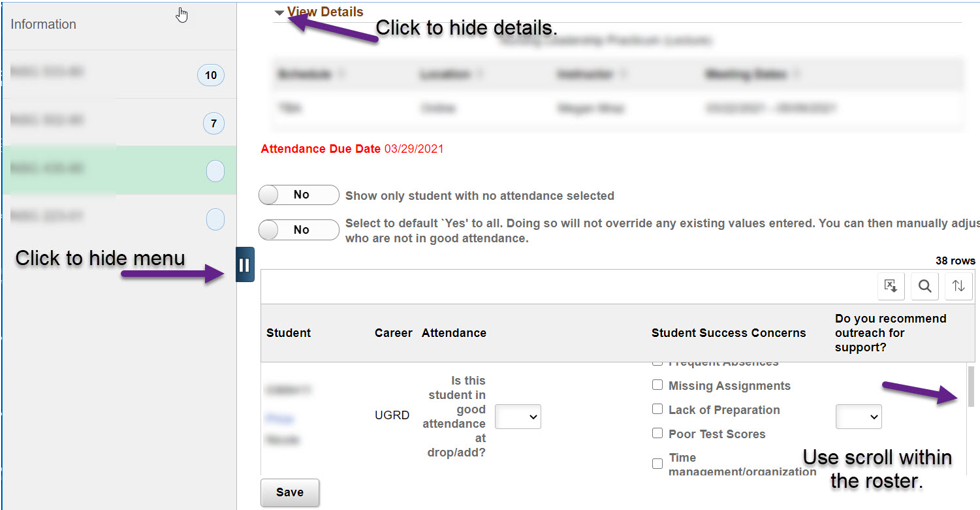Click the empty badge on highlighted green row
Image resolution: width=980 pixels, height=510 pixels.
tap(215, 171)
